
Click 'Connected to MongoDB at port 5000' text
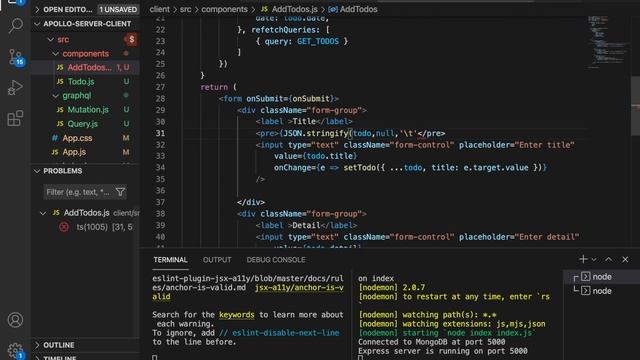tap(431, 342)
